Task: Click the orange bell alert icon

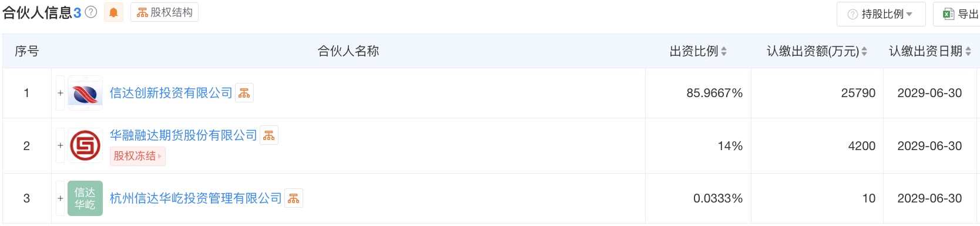Action: pos(113,12)
